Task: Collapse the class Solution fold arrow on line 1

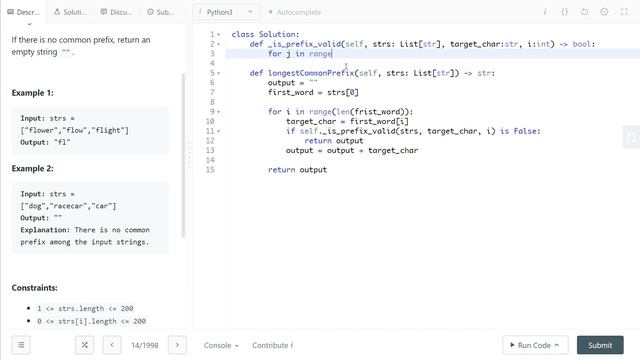Action: click(219, 35)
